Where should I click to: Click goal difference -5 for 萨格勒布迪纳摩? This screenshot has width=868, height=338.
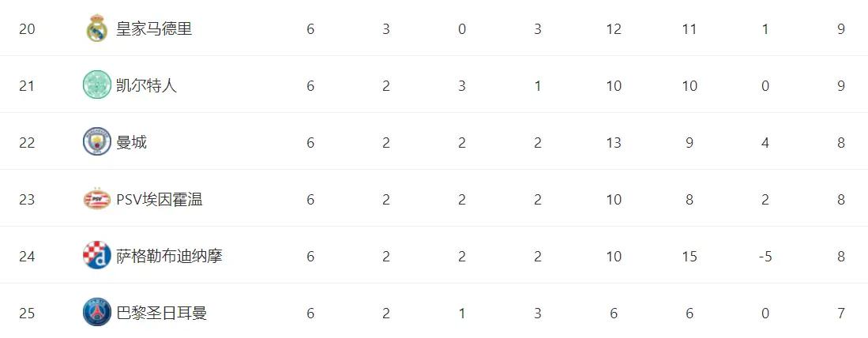pyautogui.click(x=765, y=257)
